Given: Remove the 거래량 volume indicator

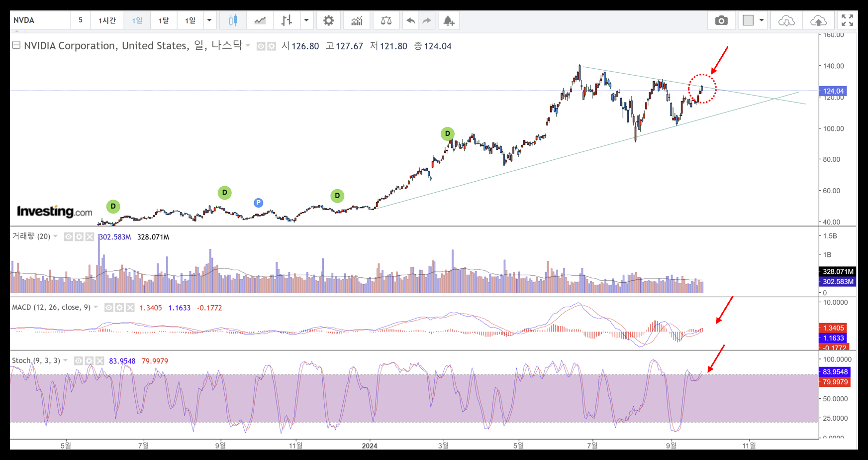Looking at the screenshot, I should pos(90,237).
